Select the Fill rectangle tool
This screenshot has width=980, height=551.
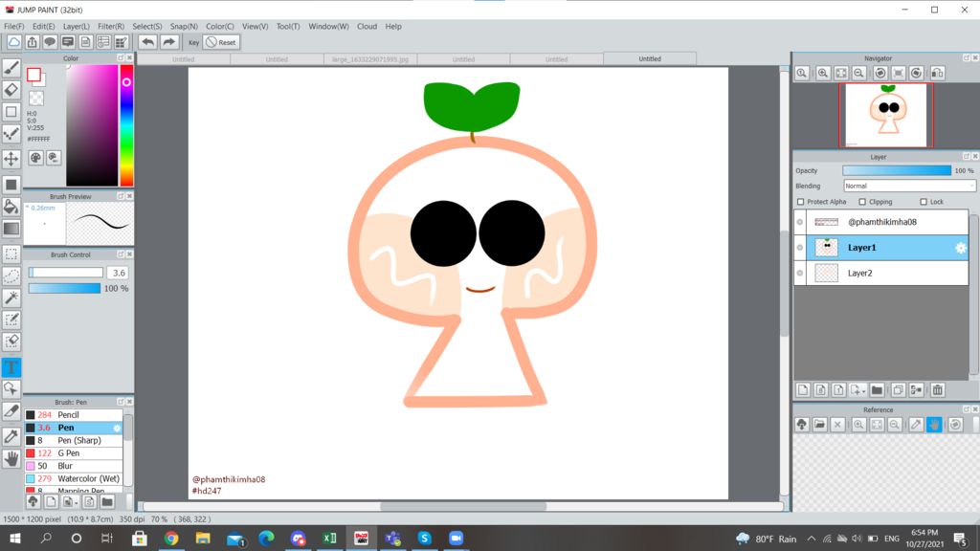click(11, 185)
